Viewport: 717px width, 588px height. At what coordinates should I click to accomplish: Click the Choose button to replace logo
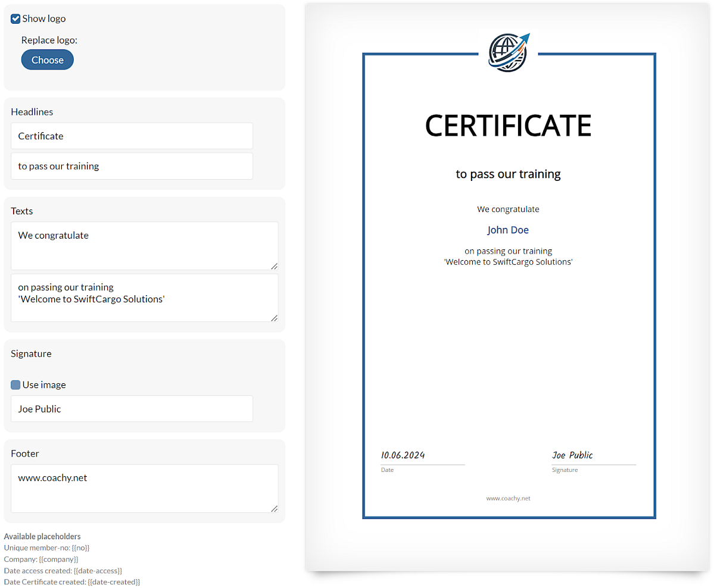48,60
